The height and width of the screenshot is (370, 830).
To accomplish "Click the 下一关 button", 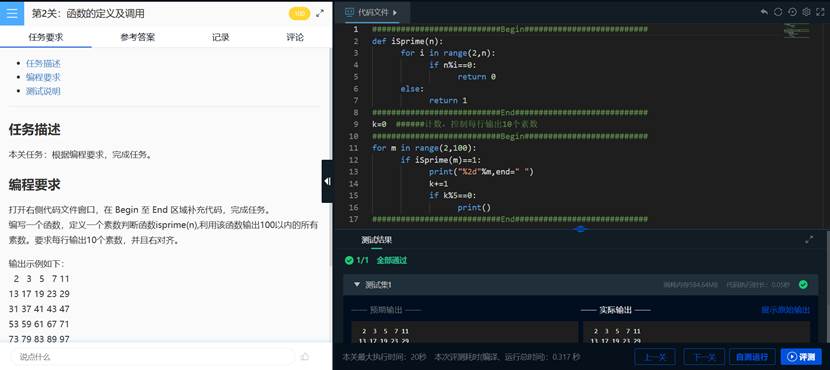I will pyautogui.click(x=704, y=357).
